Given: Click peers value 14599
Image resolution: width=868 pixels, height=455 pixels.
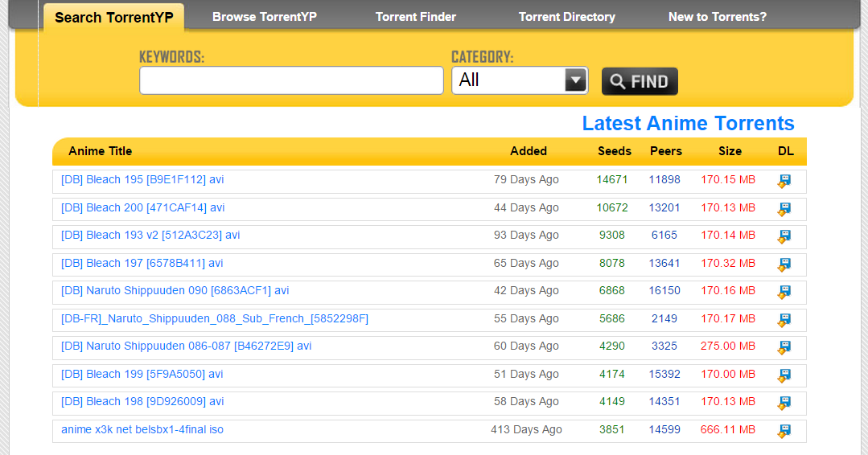Looking at the screenshot, I should [664, 429].
